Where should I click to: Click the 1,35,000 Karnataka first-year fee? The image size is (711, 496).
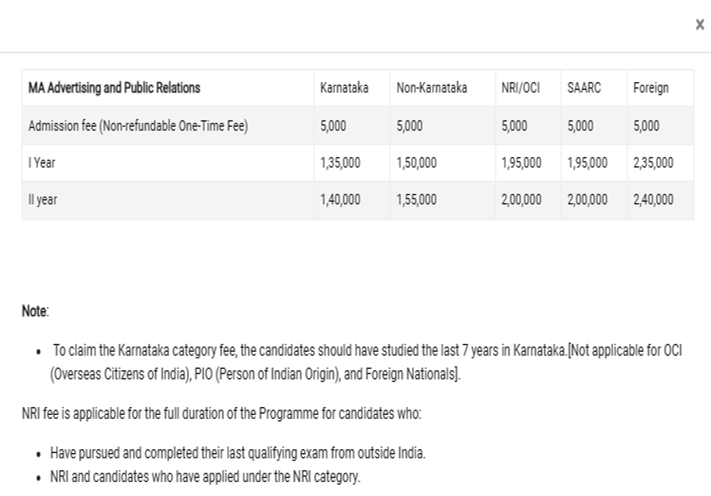click(340, 163)
